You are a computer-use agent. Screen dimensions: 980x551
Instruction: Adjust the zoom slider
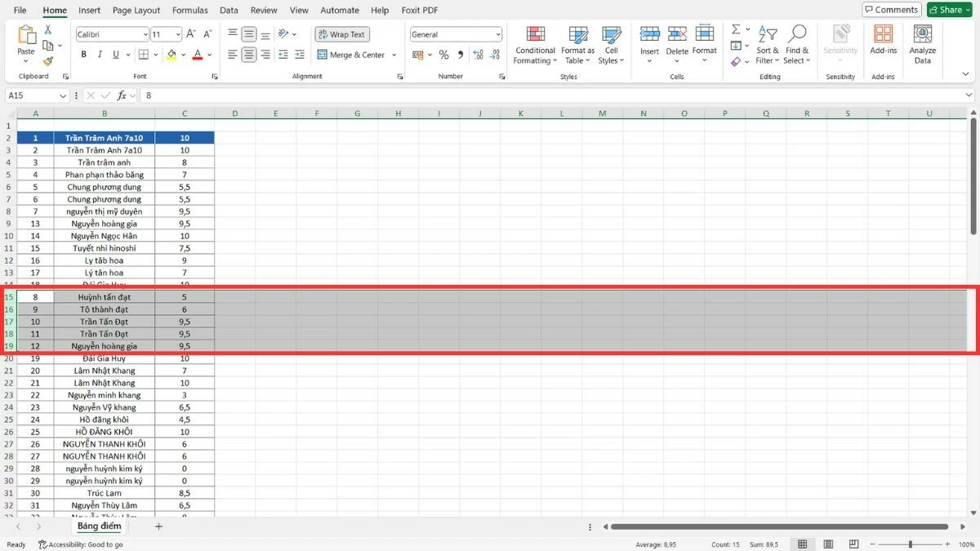click(x=910, y=544)
